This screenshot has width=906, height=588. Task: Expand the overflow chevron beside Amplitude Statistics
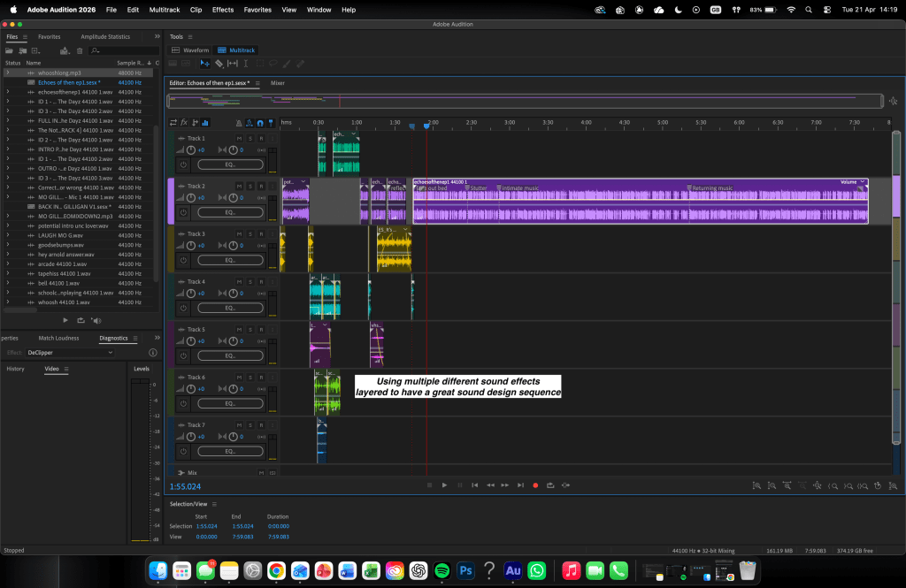[x=157, y=37]
